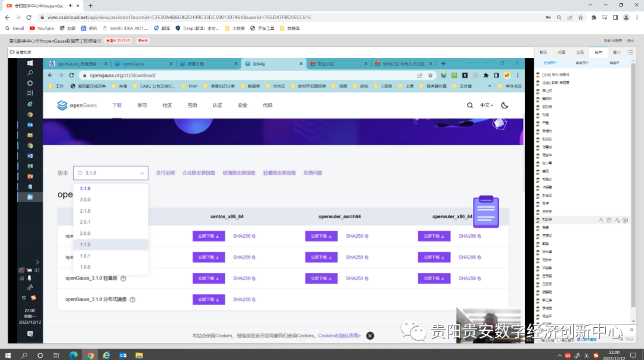644x360 pixels.
Task: Download openGauss_3.1.0 分布式镜像 for centos_x86_64
Action: (209, 300)
